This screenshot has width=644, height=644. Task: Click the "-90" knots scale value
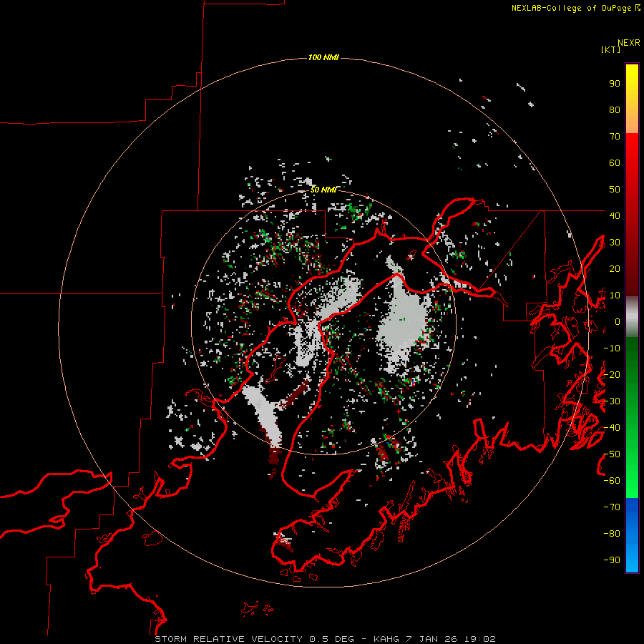coord(612,560)
